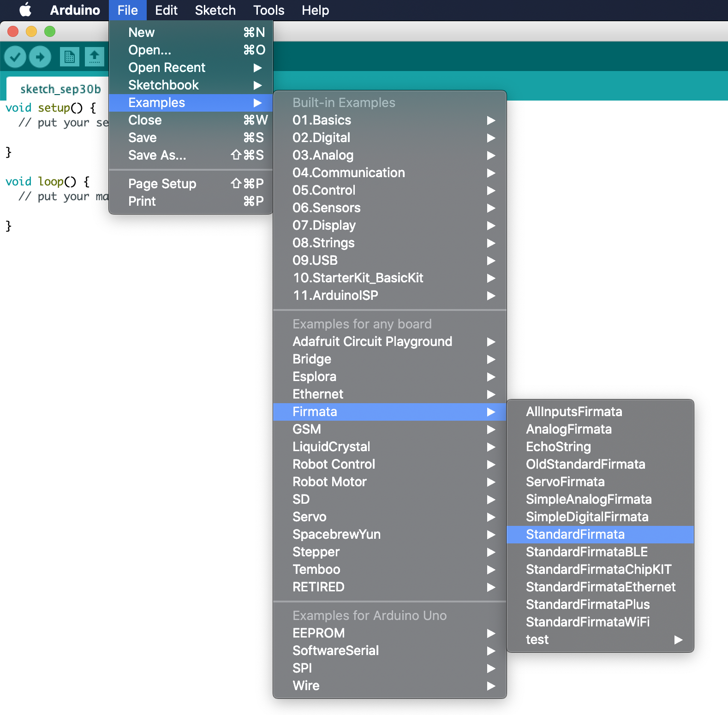Open the 10.StarterKit_BasicKit submenu

(390, 278)
